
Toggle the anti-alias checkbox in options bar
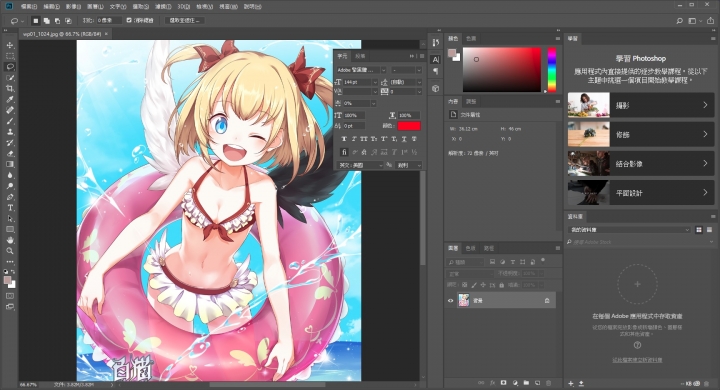tap(129, 20)
